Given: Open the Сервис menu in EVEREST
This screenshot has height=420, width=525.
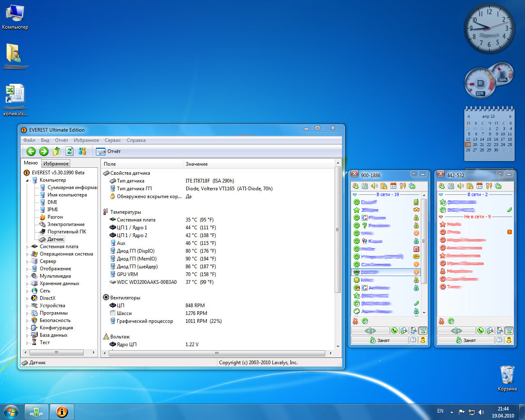Looking at the screenshot, I should [112, 140].
